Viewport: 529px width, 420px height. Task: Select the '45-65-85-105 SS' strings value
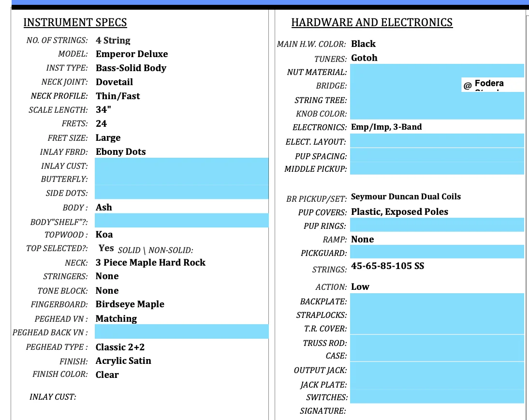tap(388, 266)
